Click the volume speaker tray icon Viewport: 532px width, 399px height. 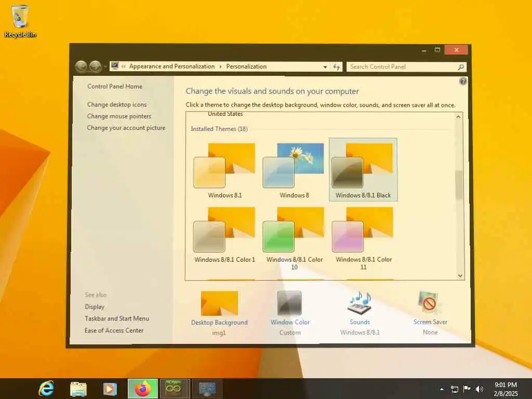[480, 389]
